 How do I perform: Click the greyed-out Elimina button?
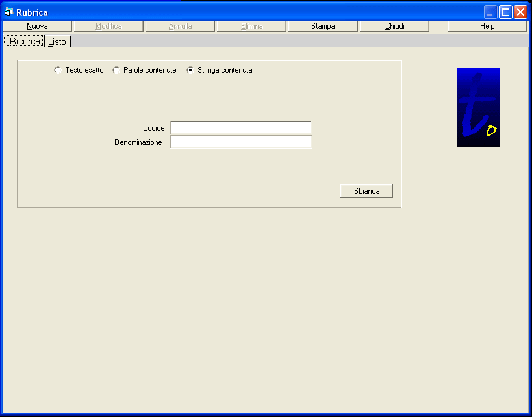click(251, 26)
